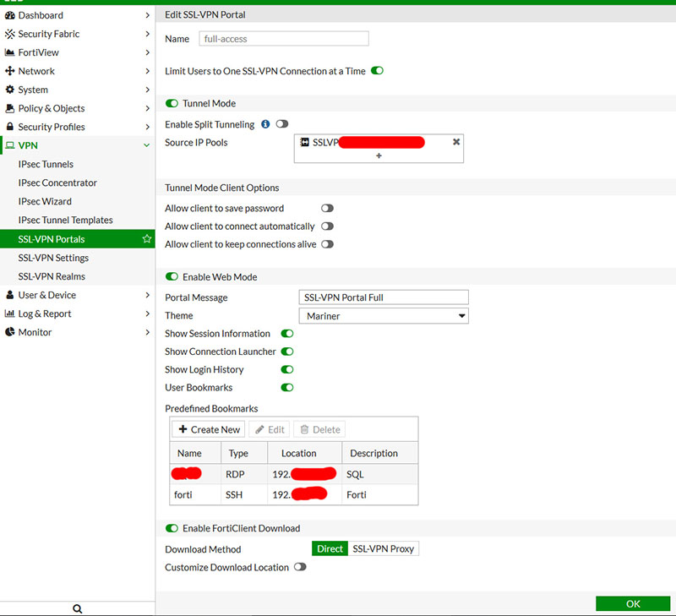Click the Monitor pie chart icon
The image size is (676, 616).
coord(9,332)
